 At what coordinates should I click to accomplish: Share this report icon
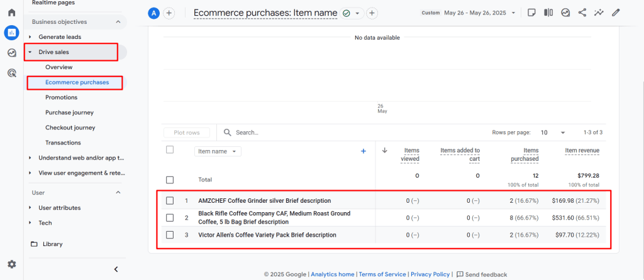(582, 13)
